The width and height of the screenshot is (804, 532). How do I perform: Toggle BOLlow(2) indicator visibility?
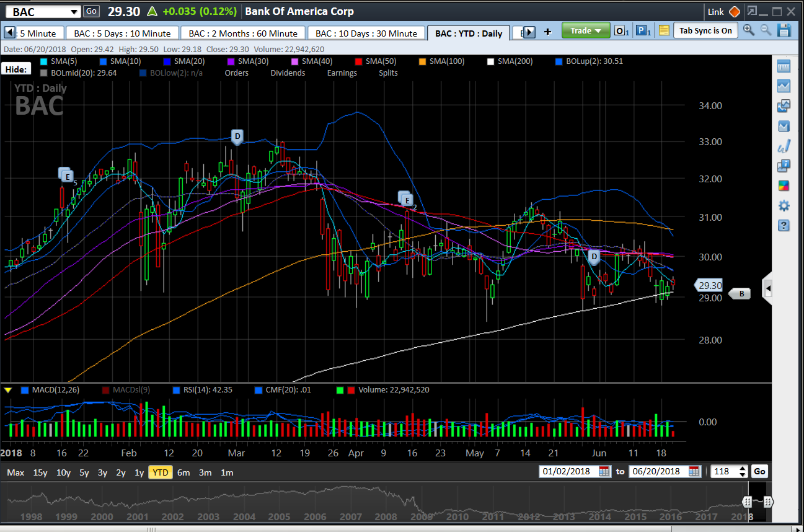click(x=171, y=73)
